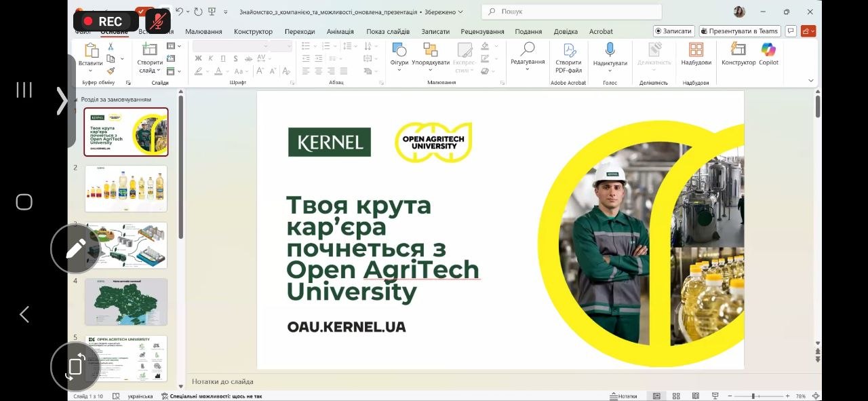
Task: Click the Надбудови add-ins icon
Action: (696, 54)
